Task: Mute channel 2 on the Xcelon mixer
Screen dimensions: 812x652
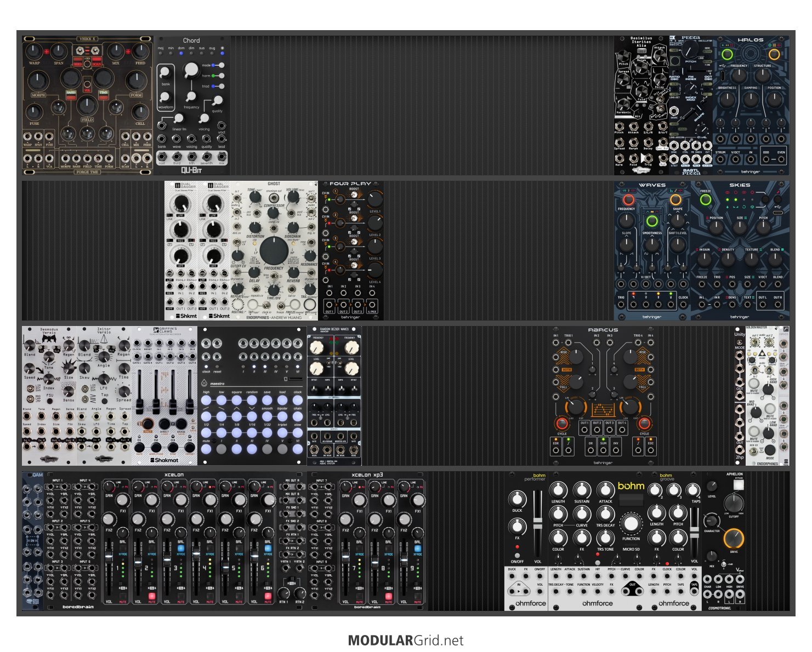Action: 152,596
